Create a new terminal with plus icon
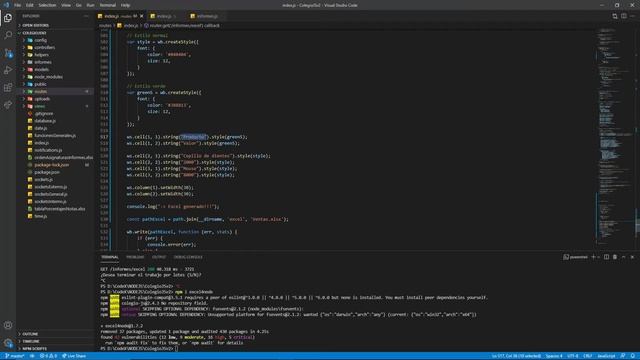This screenshot has height=360, width=640. [593, 257]
